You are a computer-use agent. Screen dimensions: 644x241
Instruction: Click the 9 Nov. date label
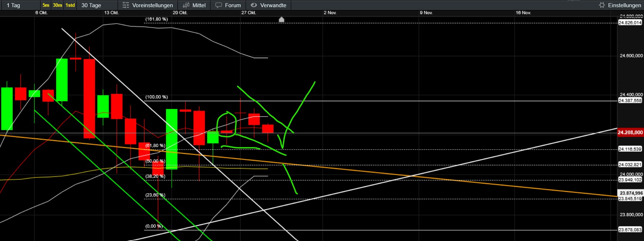[426, 13]
